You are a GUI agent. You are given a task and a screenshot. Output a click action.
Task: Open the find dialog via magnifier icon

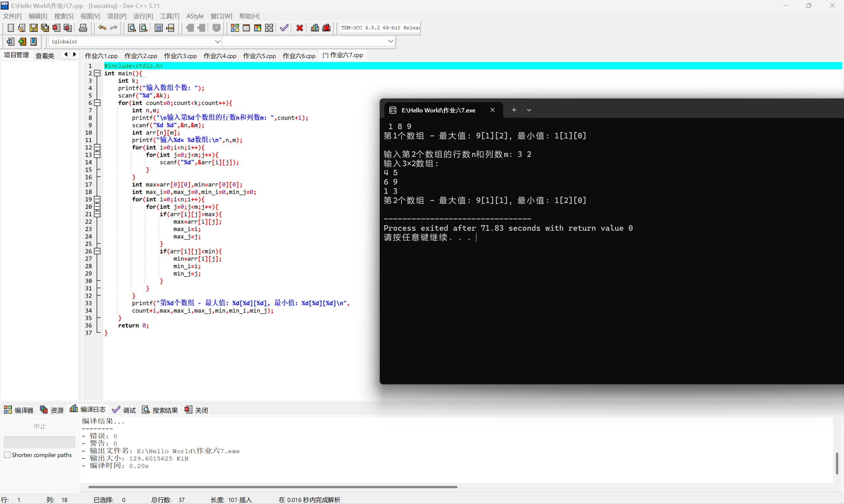[132, 28]
